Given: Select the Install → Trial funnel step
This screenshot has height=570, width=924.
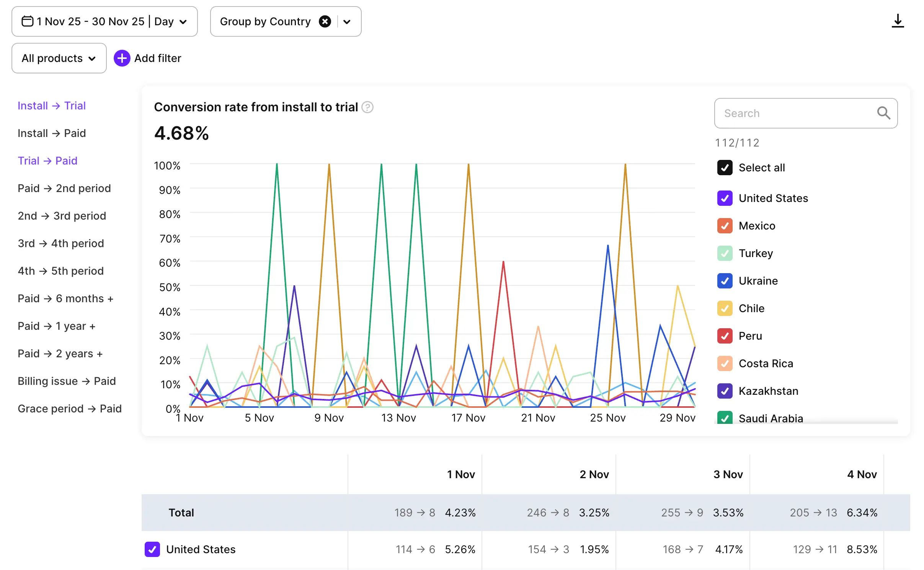Looking at the screenshot, I should (x=52, y=106).
